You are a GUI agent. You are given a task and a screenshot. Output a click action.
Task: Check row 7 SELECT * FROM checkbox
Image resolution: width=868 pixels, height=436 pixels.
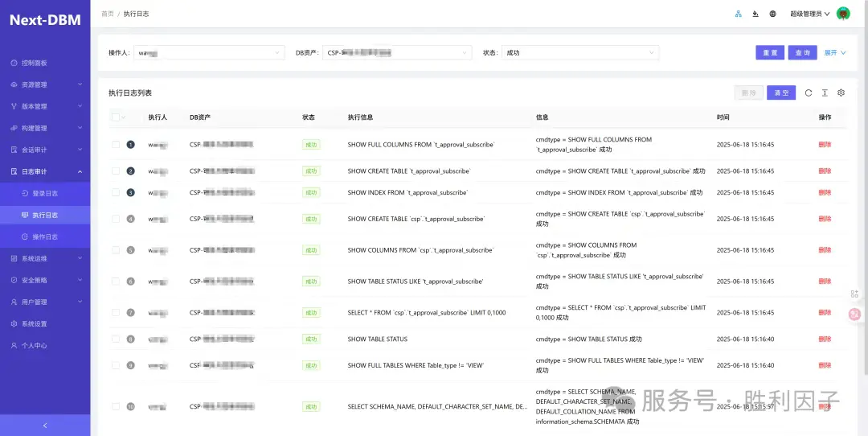[x=116, y=312]
